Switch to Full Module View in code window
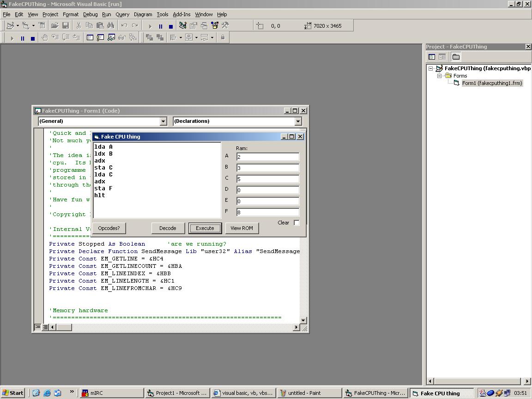This screenshot has height=399, width=532. point(45,327)
